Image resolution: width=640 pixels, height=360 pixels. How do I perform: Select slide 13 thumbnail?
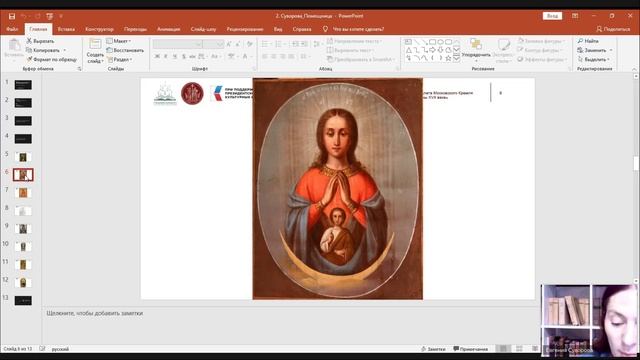pyautogui.click(x=23, y=301)
